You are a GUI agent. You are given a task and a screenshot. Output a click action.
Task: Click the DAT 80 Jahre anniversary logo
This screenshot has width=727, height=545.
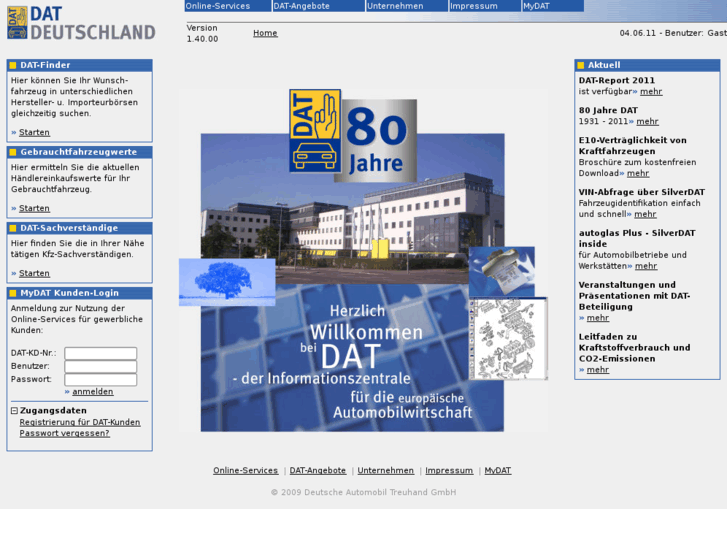tap(353, 135)
